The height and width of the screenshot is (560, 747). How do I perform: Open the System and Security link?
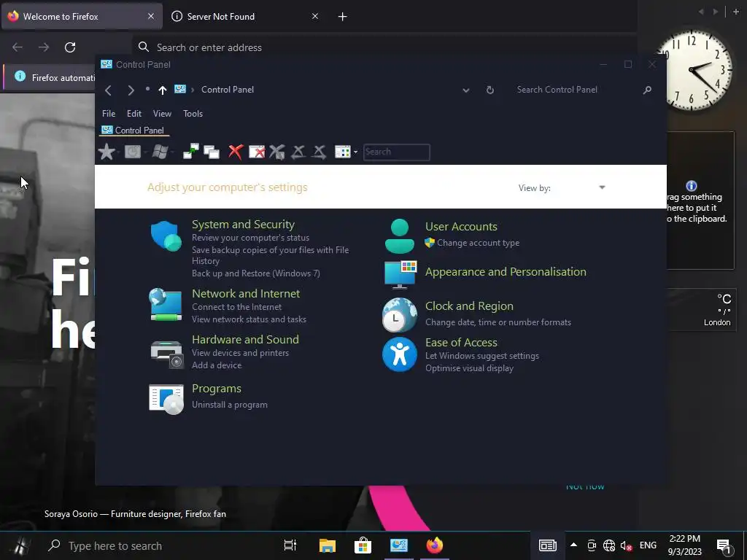click(243, 225)
